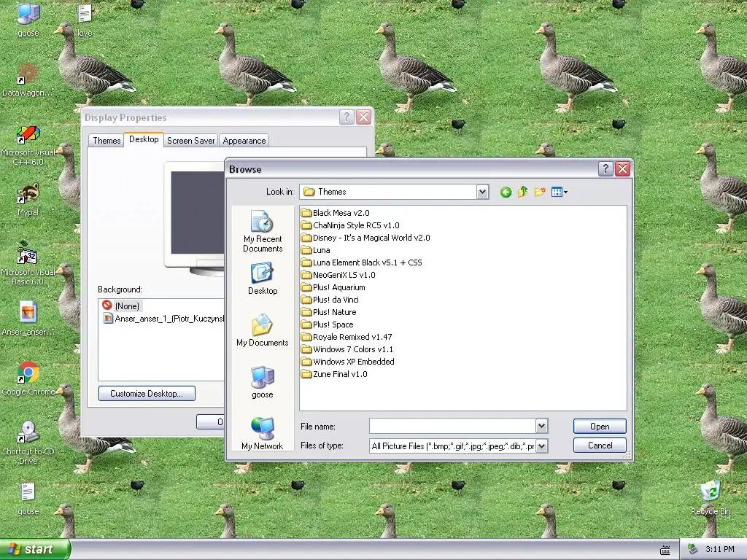Switch to the Themes tab
The image size is (747, 560).
coord(107,141)
